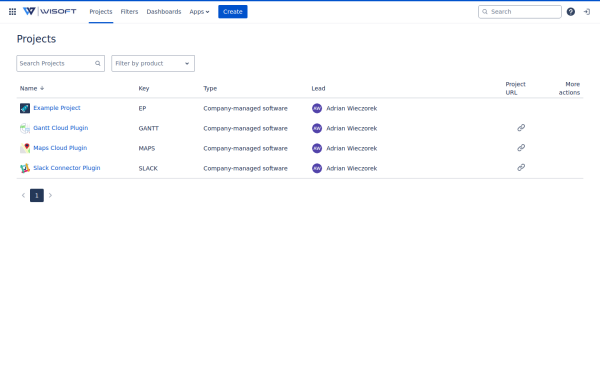600x375 pixels.
Task: Click the Lead column header
Action: (318, 88)
